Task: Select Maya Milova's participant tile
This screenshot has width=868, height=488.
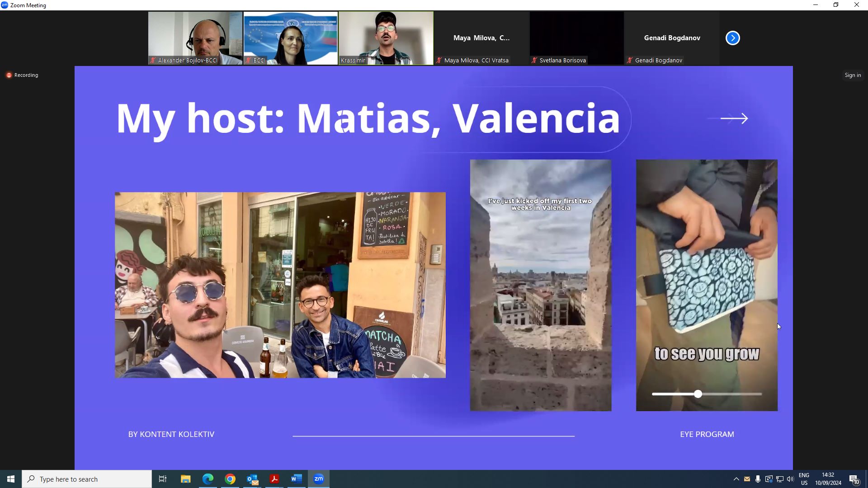Action: coord(481,38)
